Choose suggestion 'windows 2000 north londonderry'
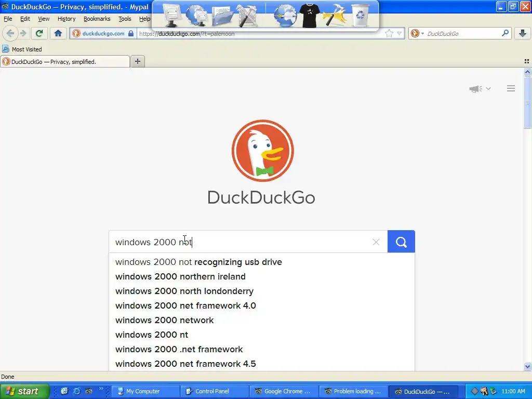 pos(262,291)
